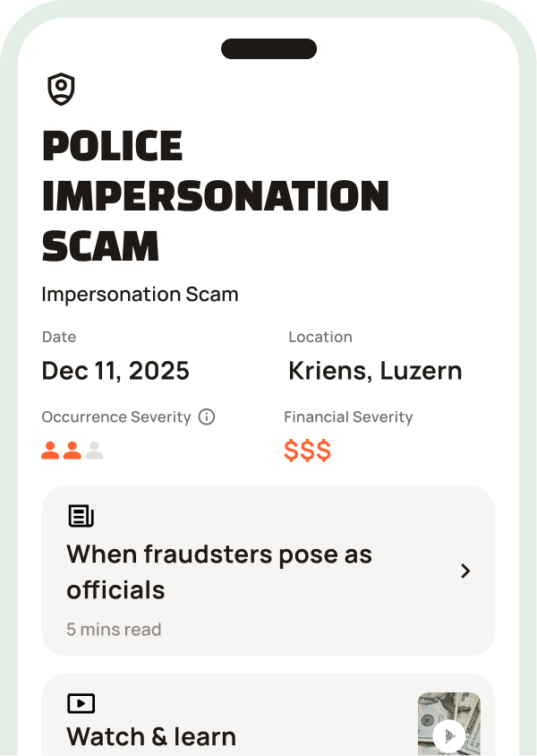This screenshot has width=537, height=756.
Task: Click the shield badge icon at top
Action: click(61, 89)
